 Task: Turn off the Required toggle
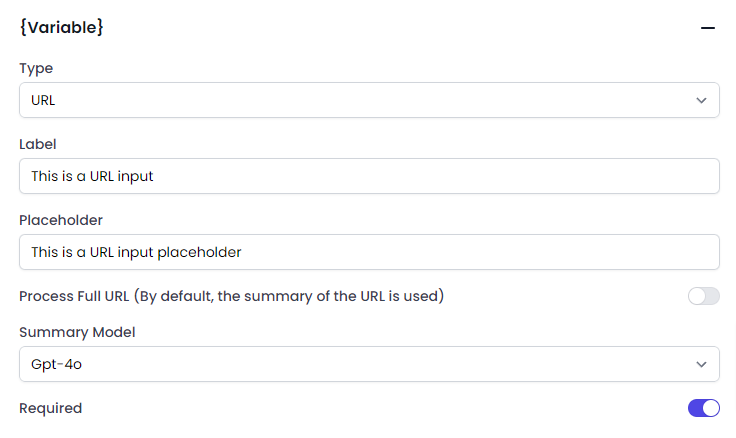703,408
